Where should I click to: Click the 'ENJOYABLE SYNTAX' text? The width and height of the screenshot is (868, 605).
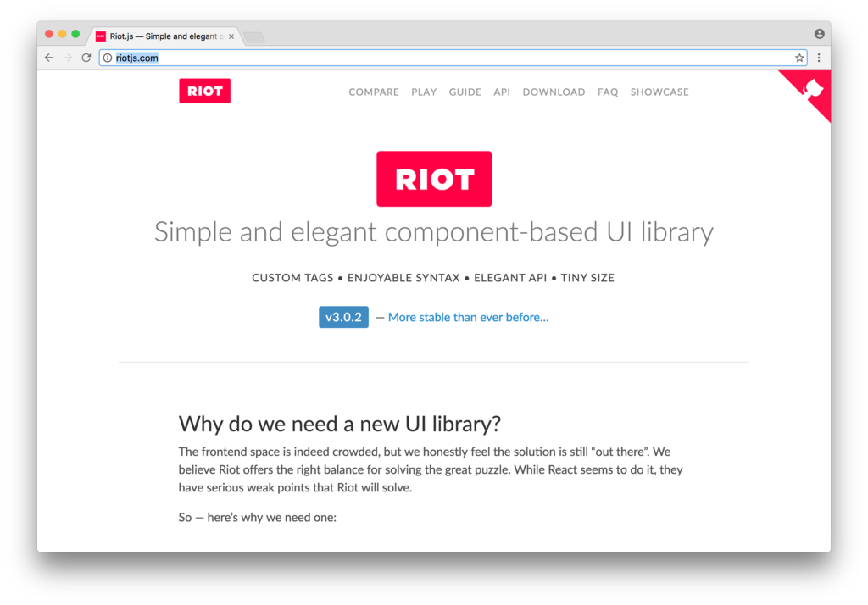(x=403, y=278)
